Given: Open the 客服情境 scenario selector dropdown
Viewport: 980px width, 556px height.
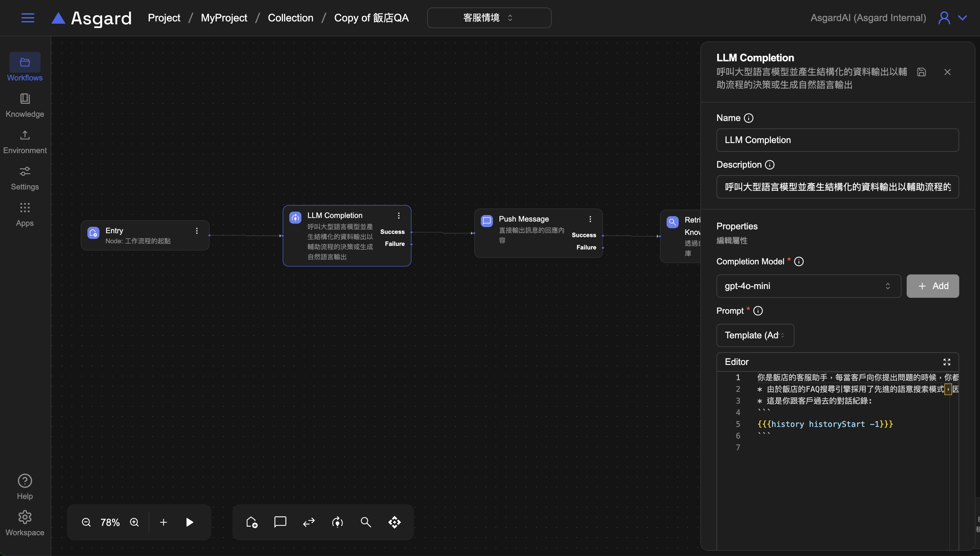Looking at the screenshot, I should tap(489, 18).
